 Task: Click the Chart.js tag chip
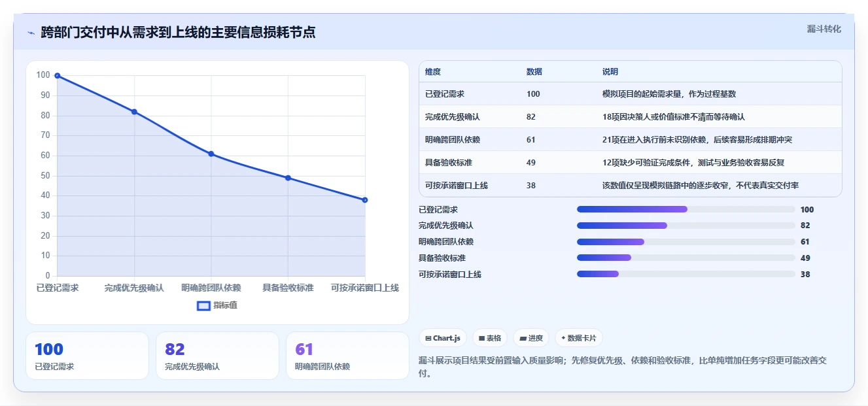(443, 338)
